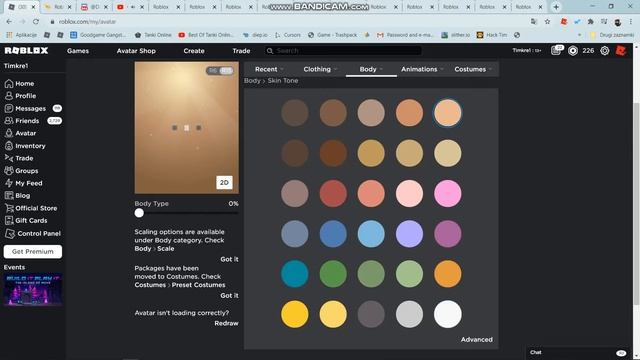Open Advanced skin tone options
The image size is (640, 360).
pyautogui.click(x=477, y=340)
